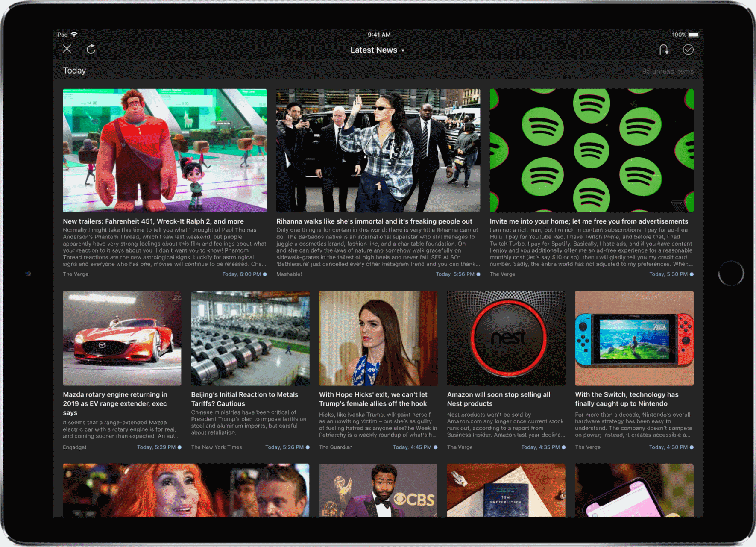Screen dimensions: 756x547
Task: Click the 'Today, 5:26 PM' timestamp
Action: tap(284, 447)
